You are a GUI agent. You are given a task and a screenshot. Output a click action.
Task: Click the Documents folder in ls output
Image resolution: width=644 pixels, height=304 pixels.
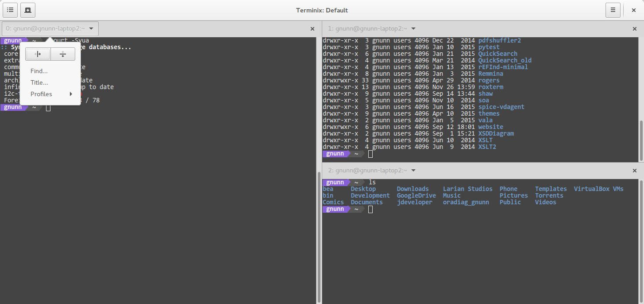coord(367,202)
